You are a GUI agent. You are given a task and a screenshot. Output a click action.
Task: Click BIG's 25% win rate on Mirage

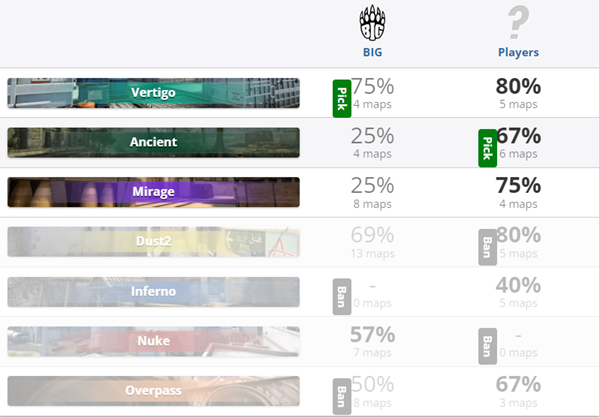pos(372,186)
